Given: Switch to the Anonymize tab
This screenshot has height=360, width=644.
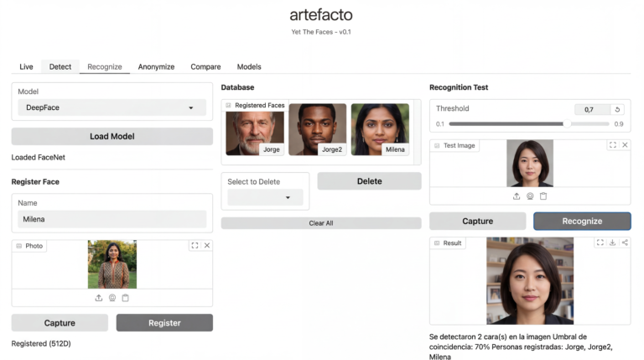Looking at the screenshot, I should [x=156, y=67].
